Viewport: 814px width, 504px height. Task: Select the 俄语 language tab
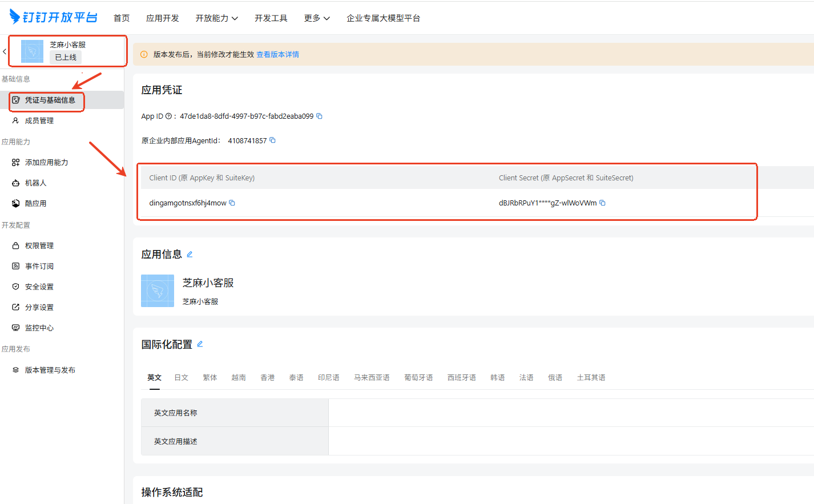(555, 377)
